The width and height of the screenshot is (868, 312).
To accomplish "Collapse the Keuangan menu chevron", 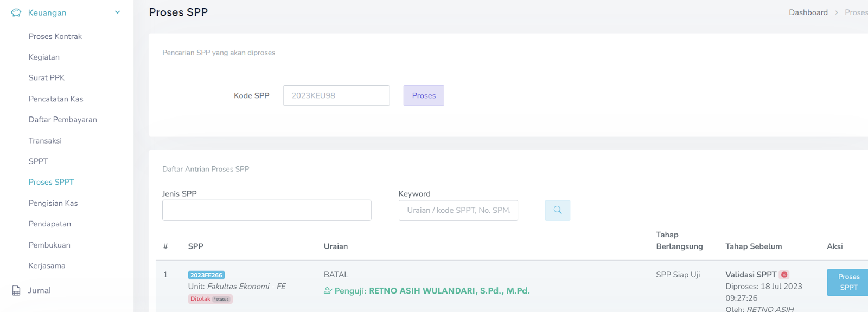I will pos(117,12).
